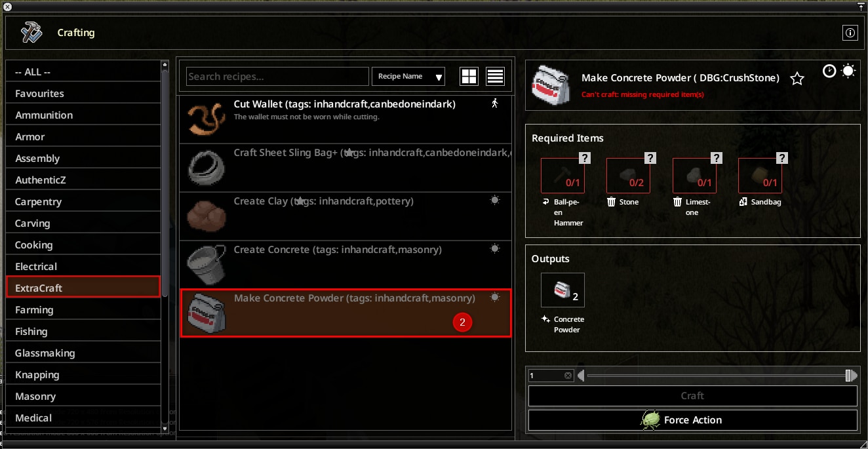Switch to grid view layout icon
868x449 pixels.
(x=469, y=76)
